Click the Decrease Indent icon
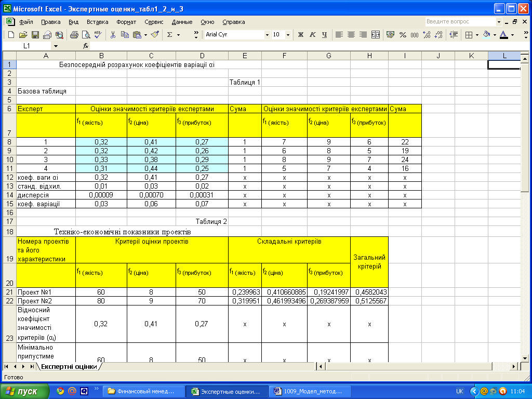532x399 pixels. [453, 35]
